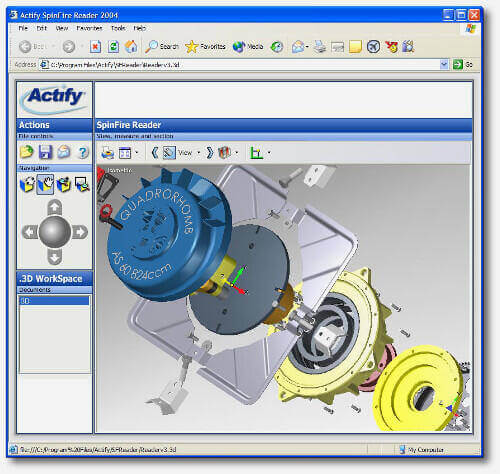Click the yellow note toolbar icon
Screen dimensions: 500x474
(355, 47)
